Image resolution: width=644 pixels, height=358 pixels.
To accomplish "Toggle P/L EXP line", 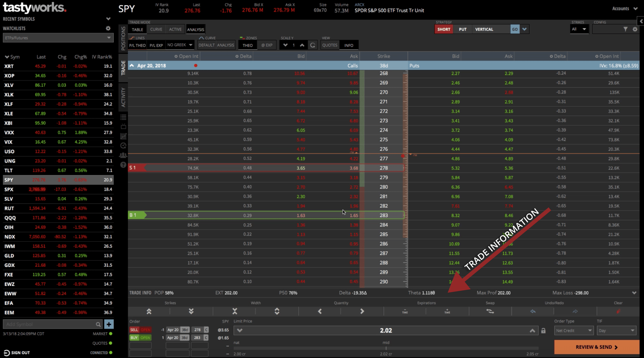I will (x=156, y=45).
